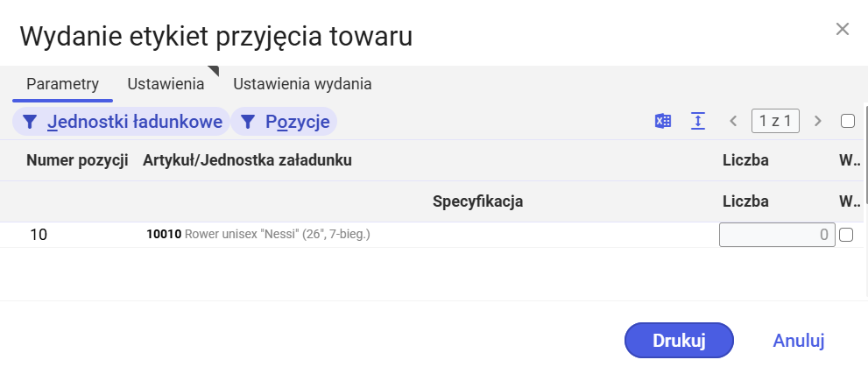Close the Wydanie etykiet dialog
Screen dimensions: 868x374
(842, 29)
